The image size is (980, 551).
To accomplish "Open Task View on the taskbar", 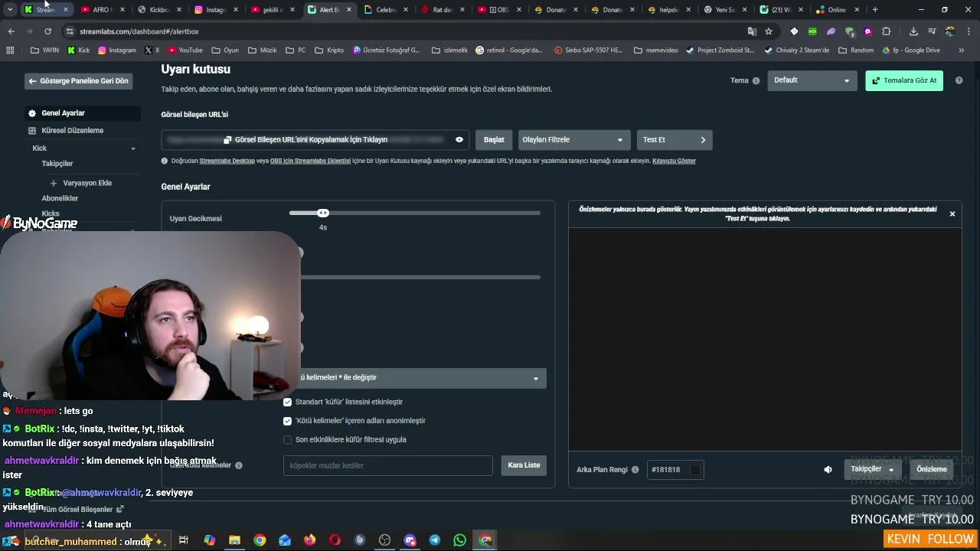I will point(184,540).
